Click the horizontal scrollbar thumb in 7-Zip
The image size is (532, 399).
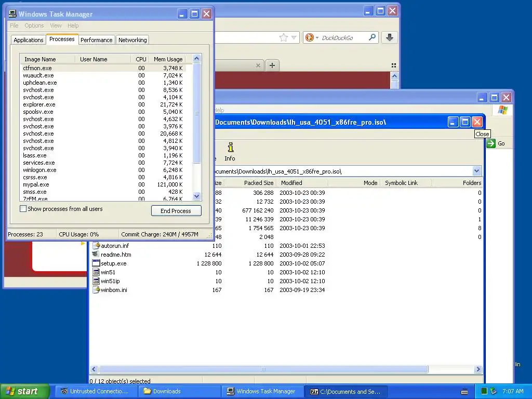pos(263,369)
